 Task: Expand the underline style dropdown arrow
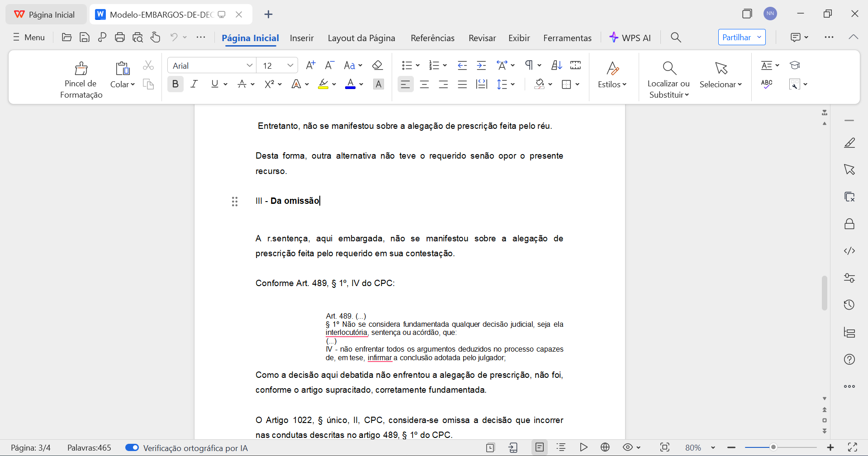pos(225,84)
